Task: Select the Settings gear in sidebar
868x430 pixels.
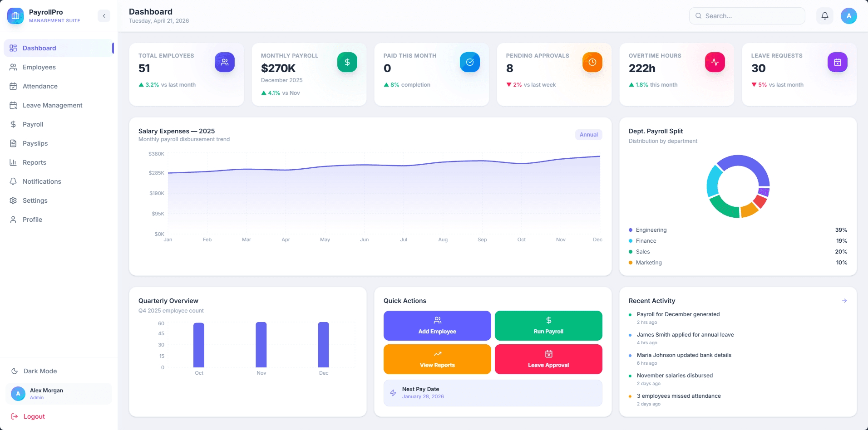Action: (x=13, y=200)
